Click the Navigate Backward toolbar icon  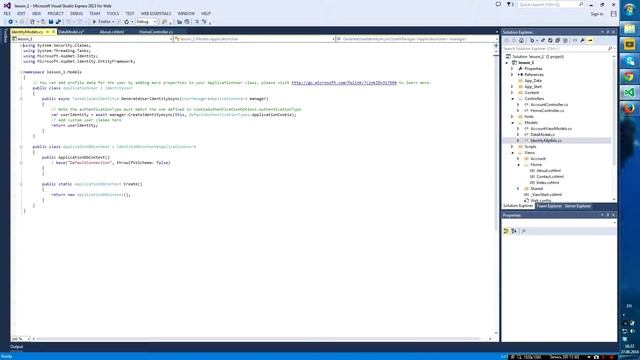(10, 22)
